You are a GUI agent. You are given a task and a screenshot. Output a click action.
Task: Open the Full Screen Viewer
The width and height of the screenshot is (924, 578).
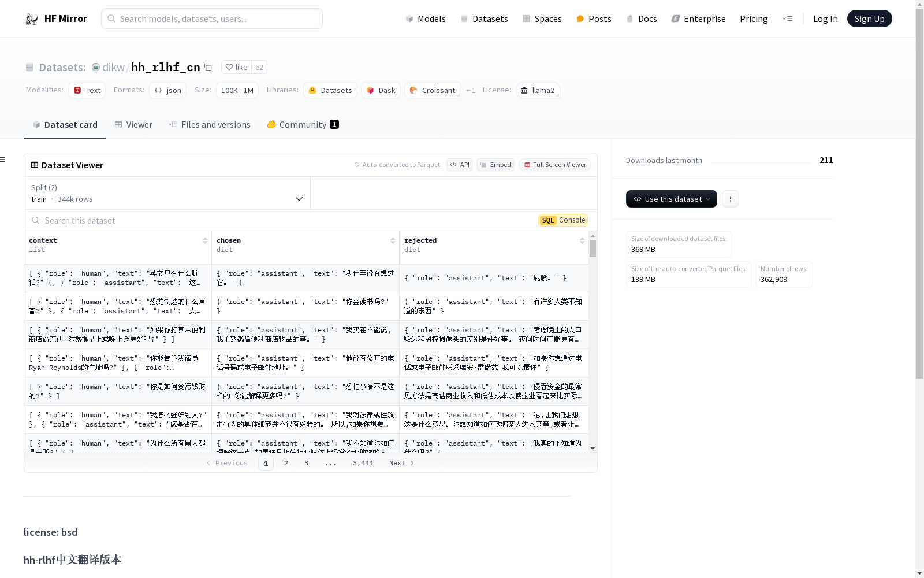554,165
